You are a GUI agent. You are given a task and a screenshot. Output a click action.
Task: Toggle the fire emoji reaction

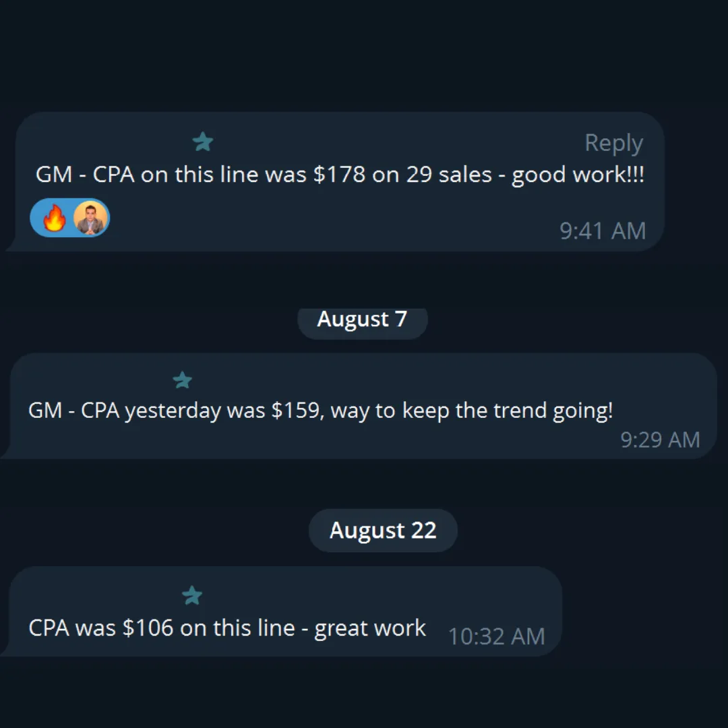(54, 218)
